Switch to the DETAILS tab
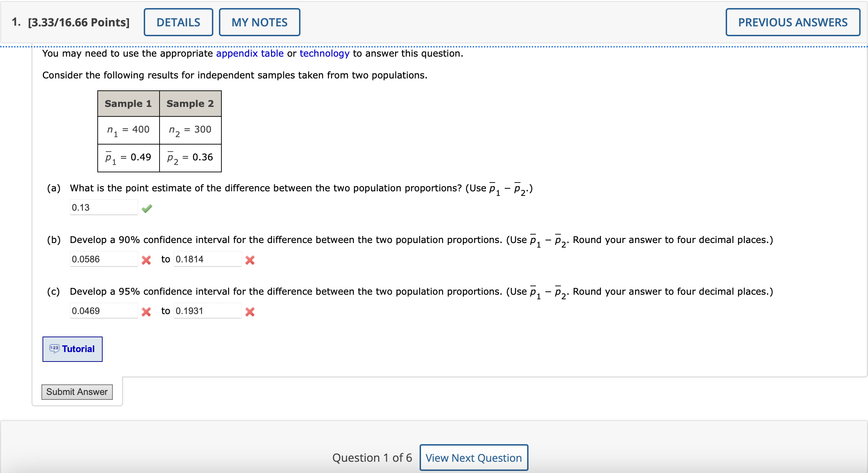The image size is (868, 473). tap(178, 22)
